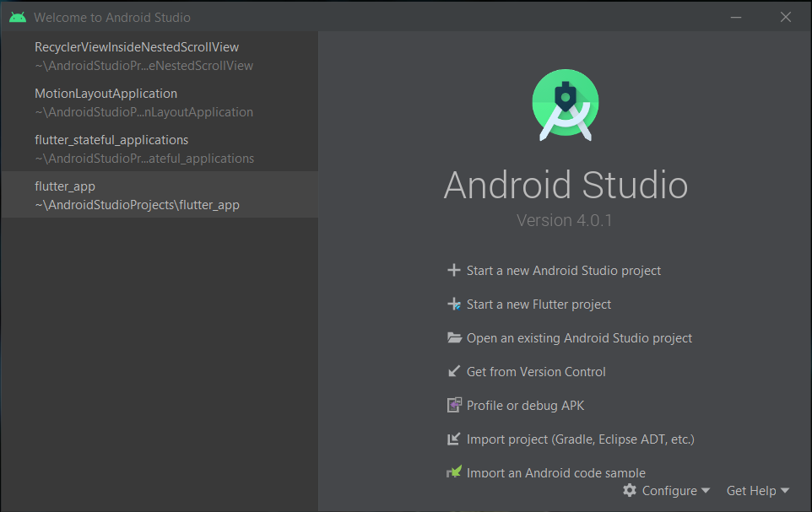Open recent project flutter_app
The height and width of the screenshot is (512, 812).
(x=160, y=195)
